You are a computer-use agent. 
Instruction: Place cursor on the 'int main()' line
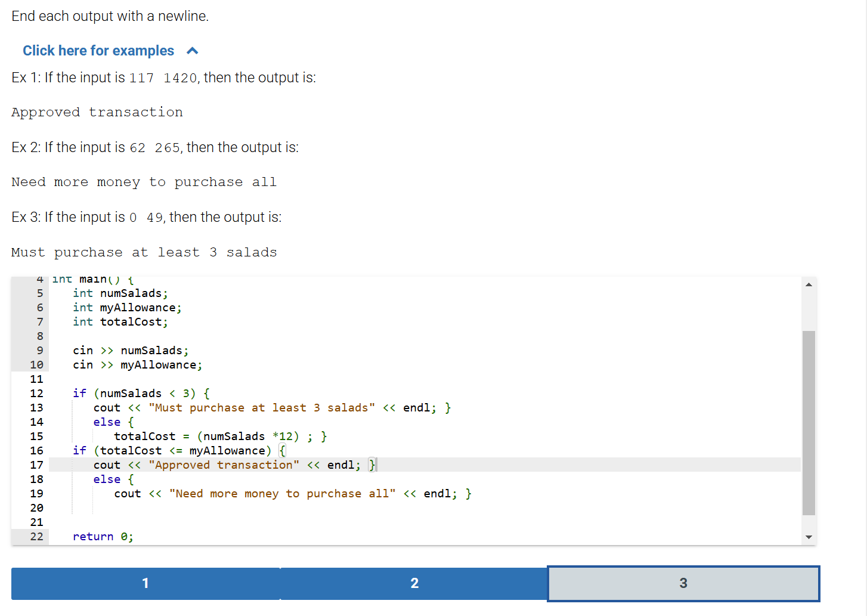[x=91, y=278]
